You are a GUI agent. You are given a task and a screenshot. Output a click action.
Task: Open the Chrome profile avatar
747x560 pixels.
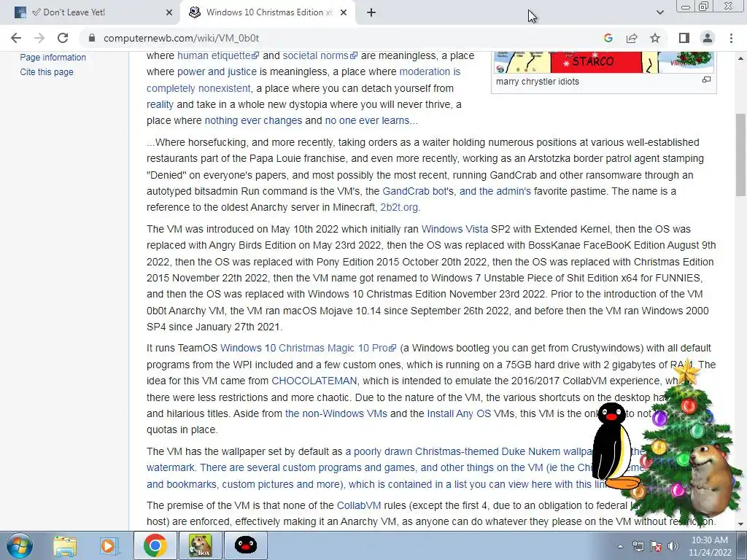pos(708,38)
